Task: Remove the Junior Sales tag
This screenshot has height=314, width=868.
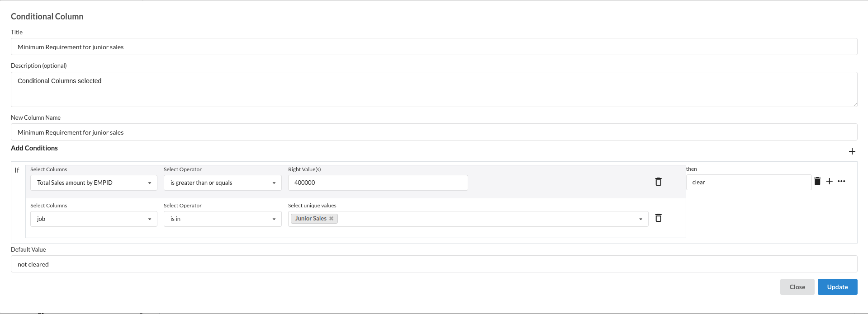Action: pos(331,219)
